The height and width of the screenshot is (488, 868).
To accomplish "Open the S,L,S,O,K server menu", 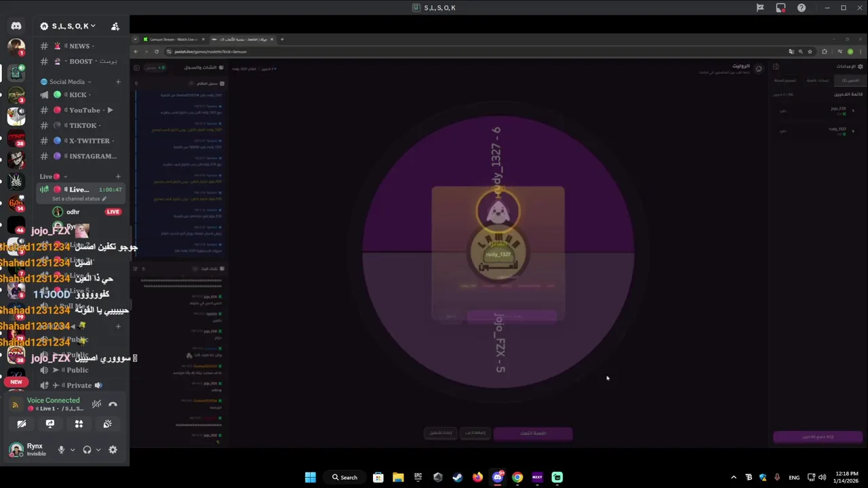I will pyautogui.click(x=68, y=26).
